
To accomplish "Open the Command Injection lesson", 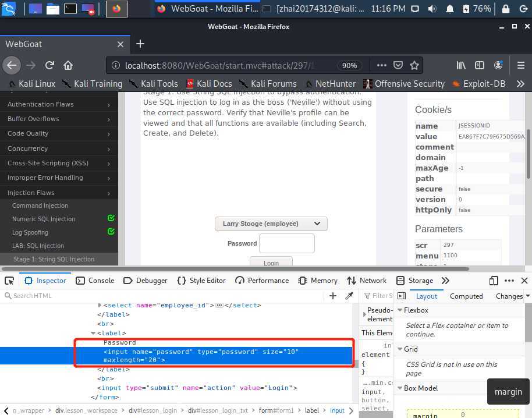I will 40,206.
